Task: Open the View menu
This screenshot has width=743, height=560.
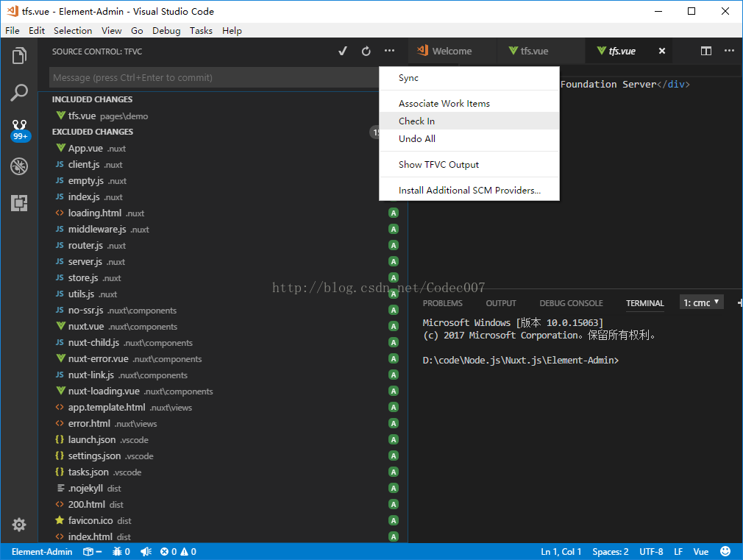Action: click(x=111, y=30)
